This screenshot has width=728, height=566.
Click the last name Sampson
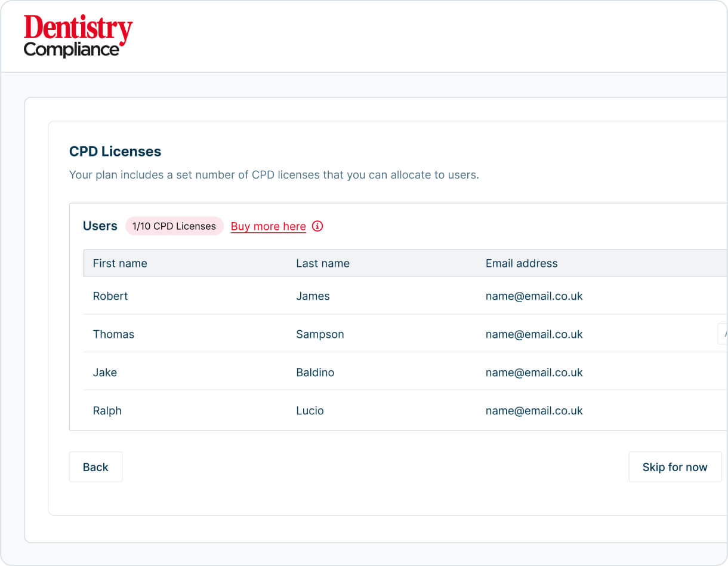click(320, 334)
